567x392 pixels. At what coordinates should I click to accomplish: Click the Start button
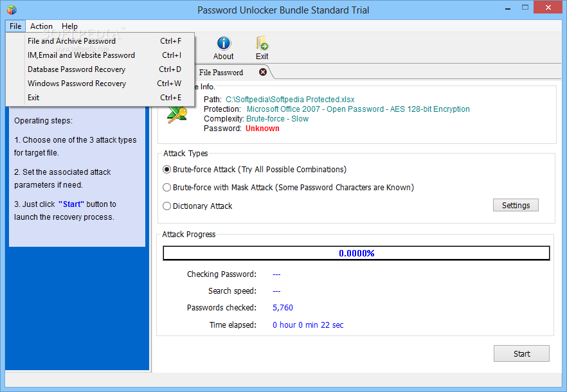point(521,353)
